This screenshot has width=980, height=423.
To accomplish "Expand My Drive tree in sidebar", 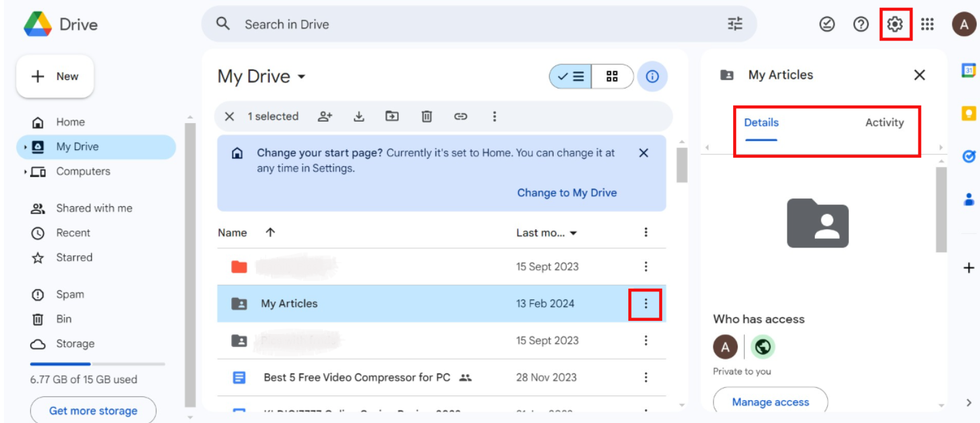I will click(x=25, y=147).
